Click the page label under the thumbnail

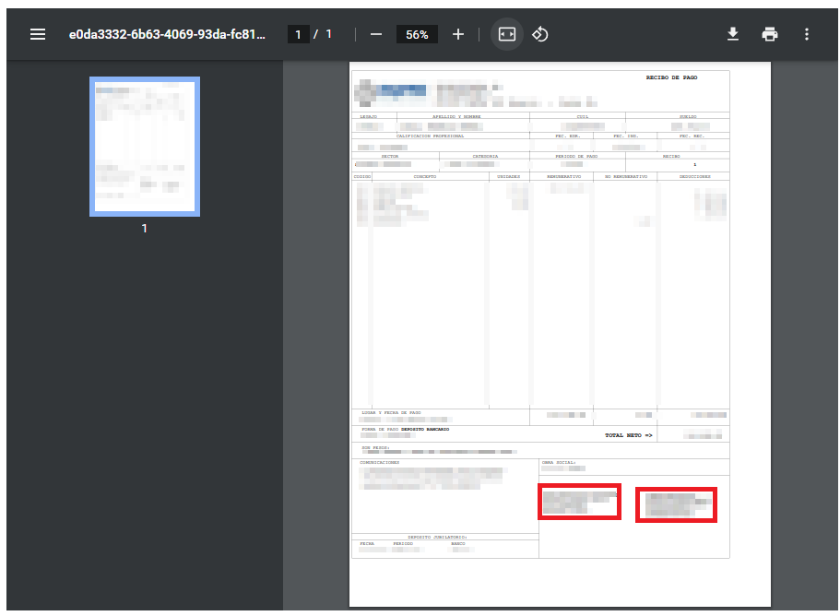click(x=145, y=228)
